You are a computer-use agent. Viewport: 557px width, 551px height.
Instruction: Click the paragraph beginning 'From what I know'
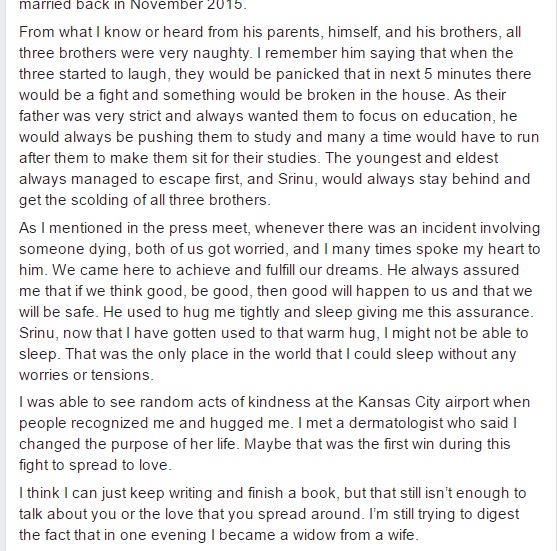click(x=279, y=116)
